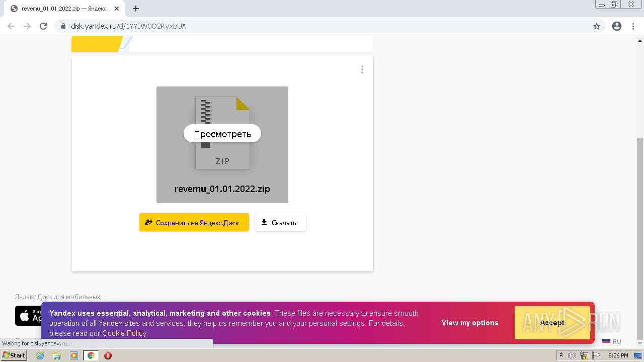Image resolution: width=644 pixels, height=362 pixels.
Task: Click View my options for cookies
Action: (x=470, y=323)
